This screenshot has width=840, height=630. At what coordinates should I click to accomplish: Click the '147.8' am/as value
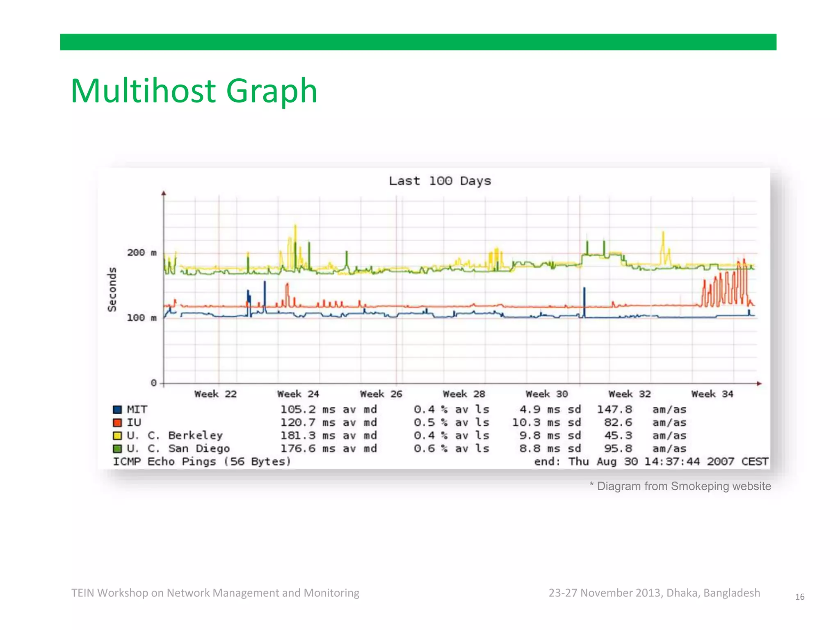(x=614, y=409)
